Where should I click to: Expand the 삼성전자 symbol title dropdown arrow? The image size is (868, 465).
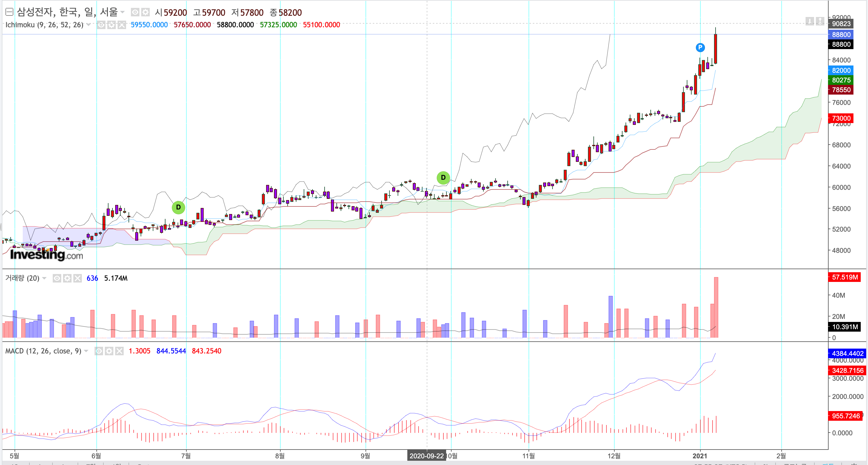point(122,12)
